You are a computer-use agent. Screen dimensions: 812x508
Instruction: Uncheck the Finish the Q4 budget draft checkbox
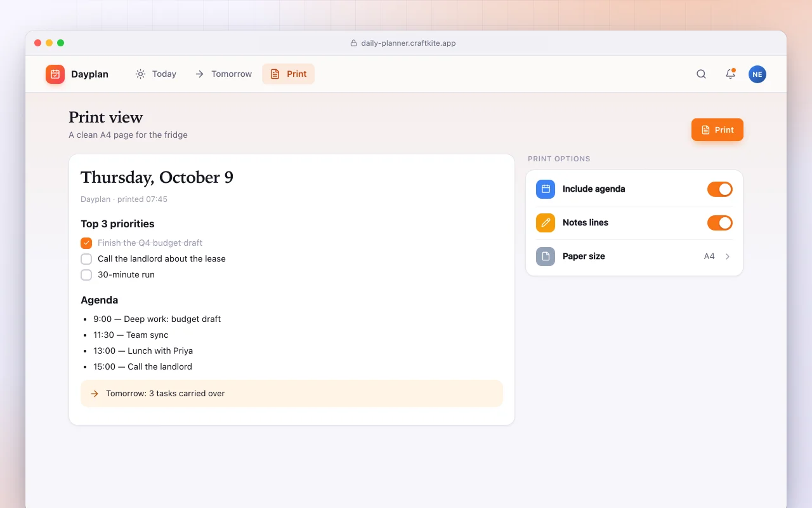[x=86, y=243]
